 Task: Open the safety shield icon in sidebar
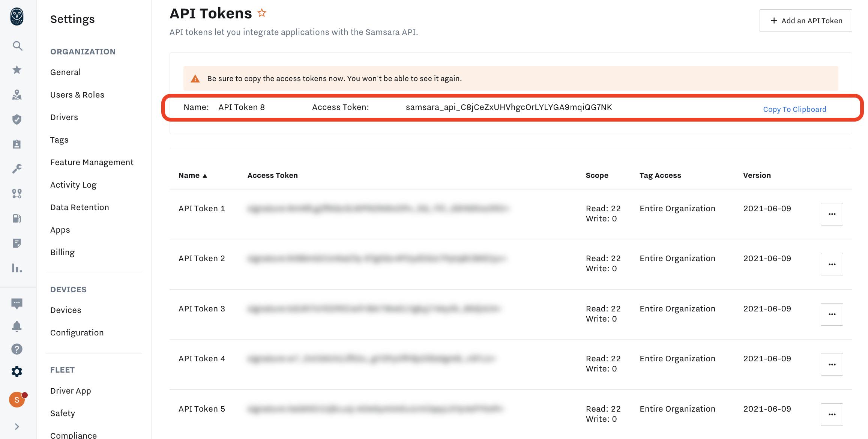pyautogui.click(x=17, y=119)
